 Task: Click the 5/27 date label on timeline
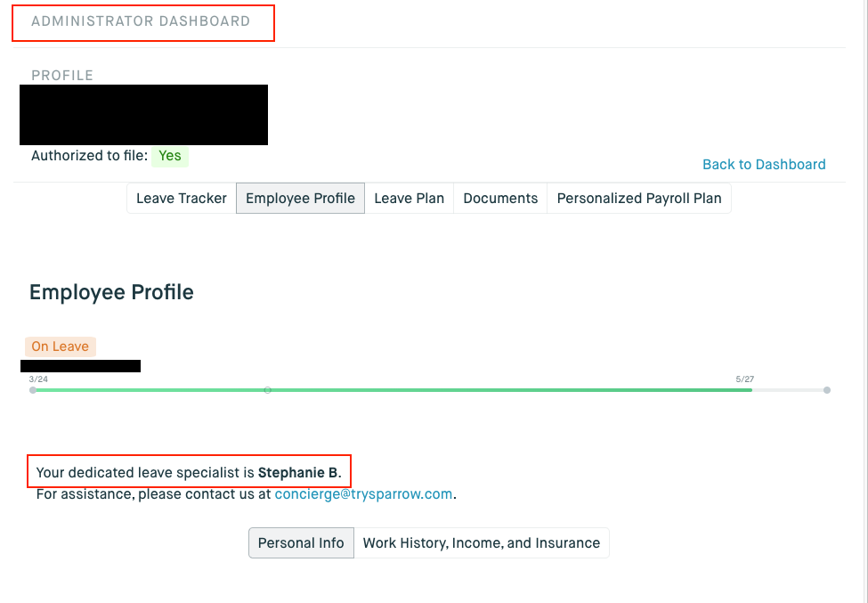[744, 379]
